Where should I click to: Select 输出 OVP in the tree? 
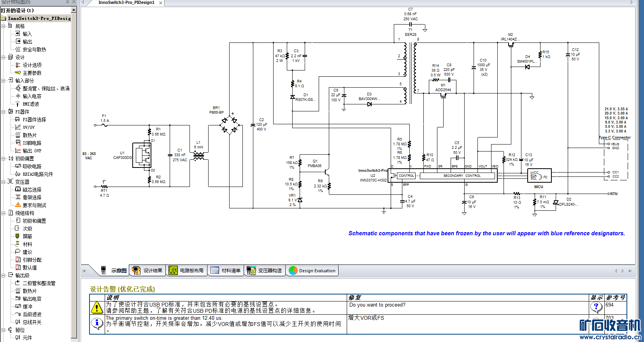click(32, 151)
